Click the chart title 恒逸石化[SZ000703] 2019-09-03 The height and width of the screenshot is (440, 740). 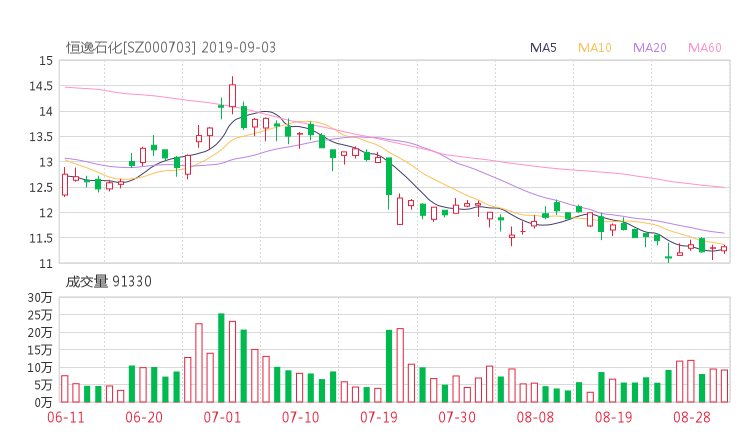point(171,48)
